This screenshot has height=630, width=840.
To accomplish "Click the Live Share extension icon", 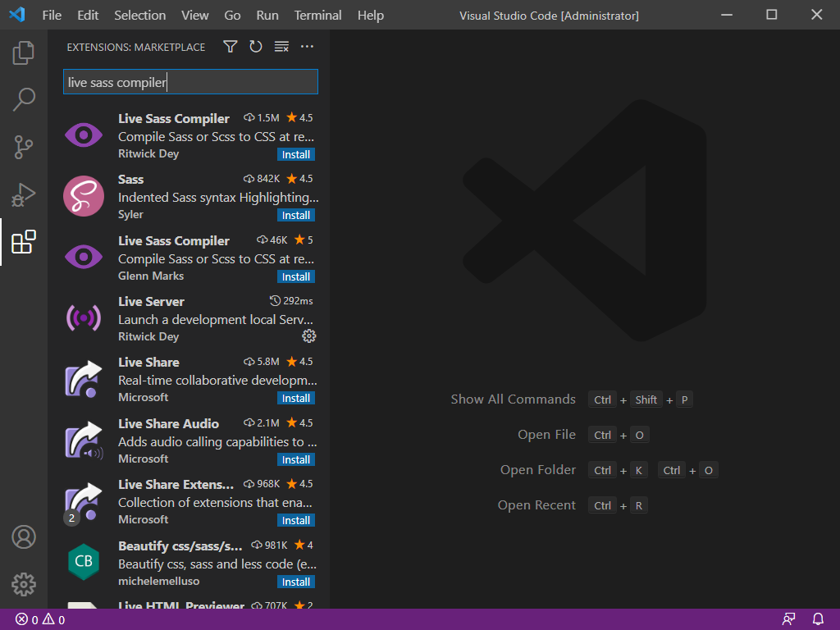I will tap(84, 379).
